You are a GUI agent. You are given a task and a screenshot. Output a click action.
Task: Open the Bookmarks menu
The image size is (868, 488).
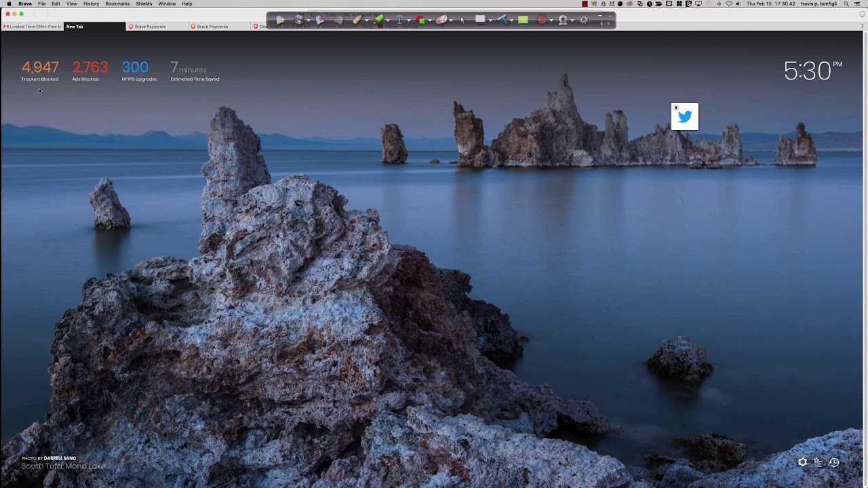[x=117, y=3]
